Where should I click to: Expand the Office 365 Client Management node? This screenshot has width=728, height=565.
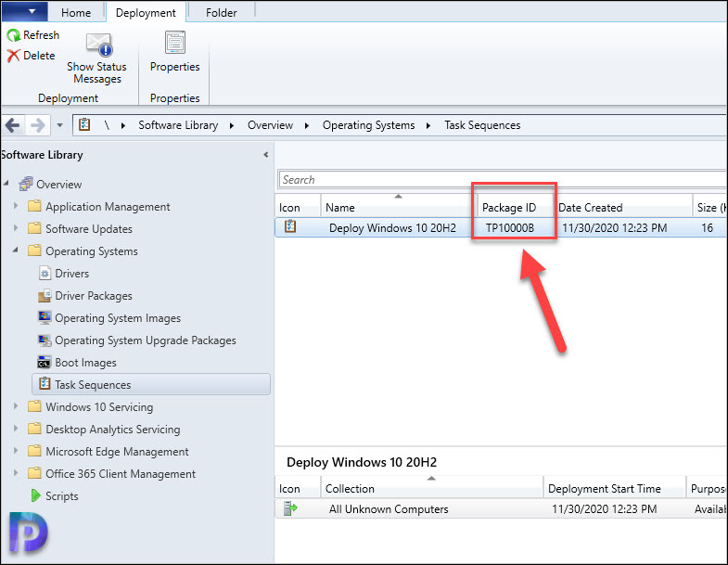(16, 473)
